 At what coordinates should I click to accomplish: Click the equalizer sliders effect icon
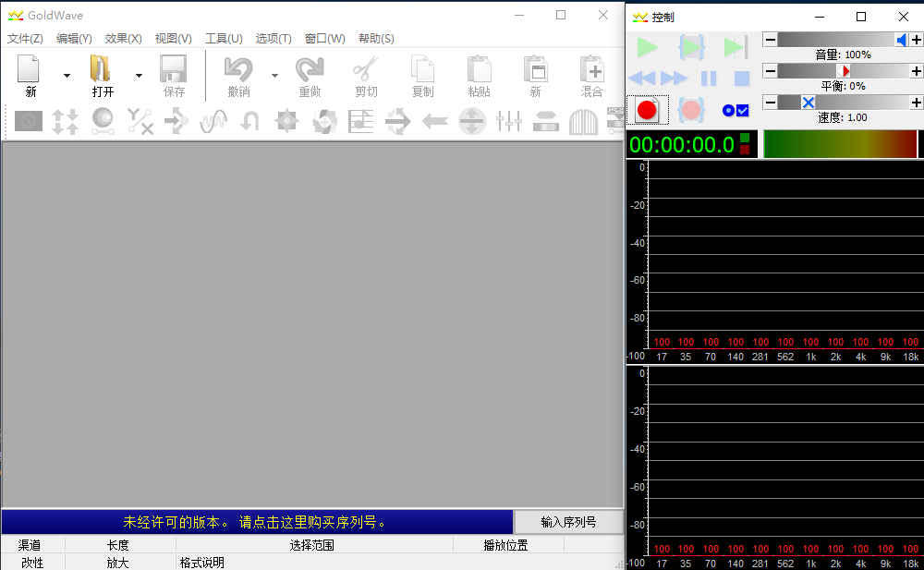pos(509,121)
